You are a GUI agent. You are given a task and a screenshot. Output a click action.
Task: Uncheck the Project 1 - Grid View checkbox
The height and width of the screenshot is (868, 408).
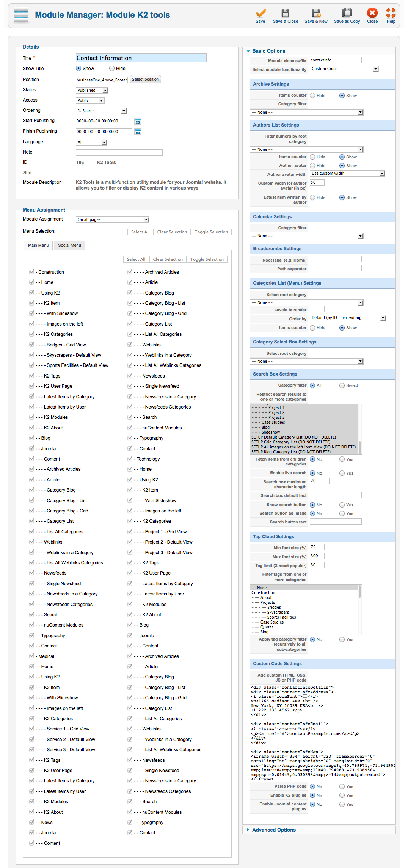pos(130,531)
